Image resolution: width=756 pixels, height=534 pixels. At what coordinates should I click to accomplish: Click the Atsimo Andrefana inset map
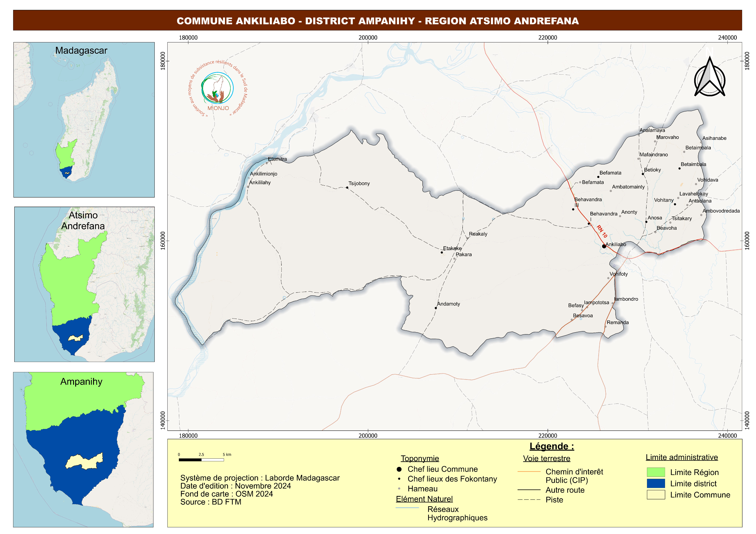tap(84, 285)
